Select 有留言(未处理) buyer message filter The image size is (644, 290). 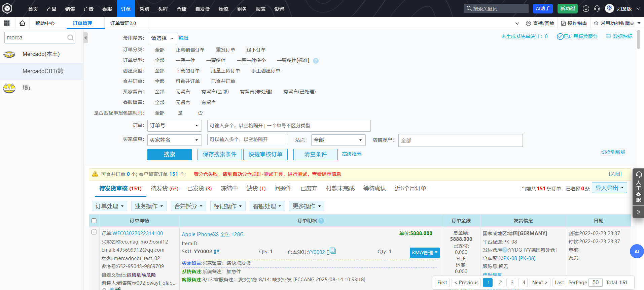point(256,92)
